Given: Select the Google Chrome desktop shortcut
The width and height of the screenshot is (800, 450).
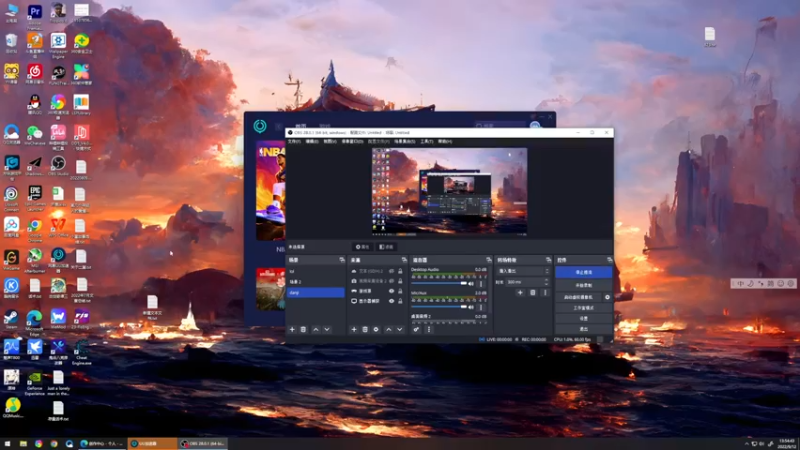Looking at the screenshot, I should (35, 229).
